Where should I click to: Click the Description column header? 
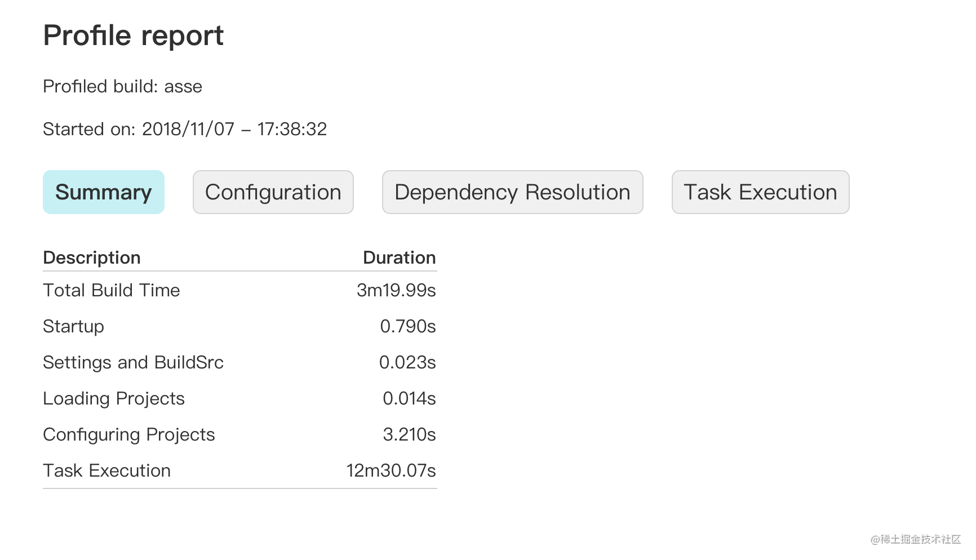92,257
